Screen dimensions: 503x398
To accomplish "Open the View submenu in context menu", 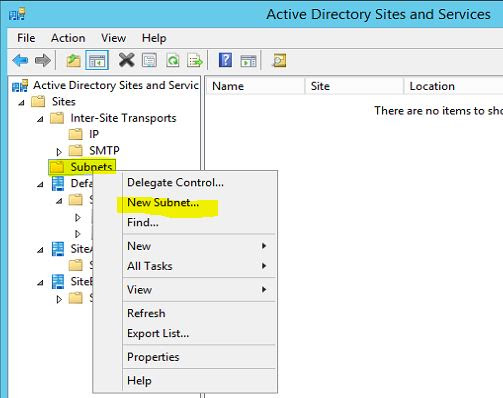I will point(200,289).
